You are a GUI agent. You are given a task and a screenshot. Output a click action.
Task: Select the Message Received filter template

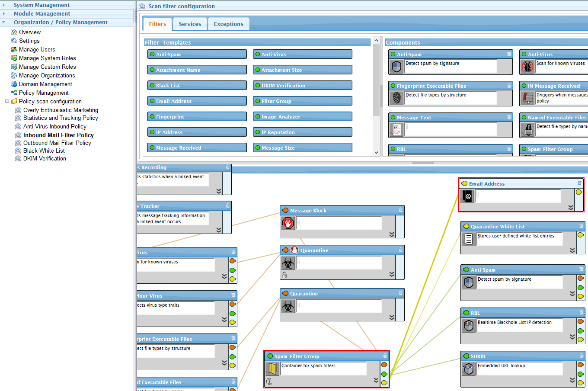(197, 147)
